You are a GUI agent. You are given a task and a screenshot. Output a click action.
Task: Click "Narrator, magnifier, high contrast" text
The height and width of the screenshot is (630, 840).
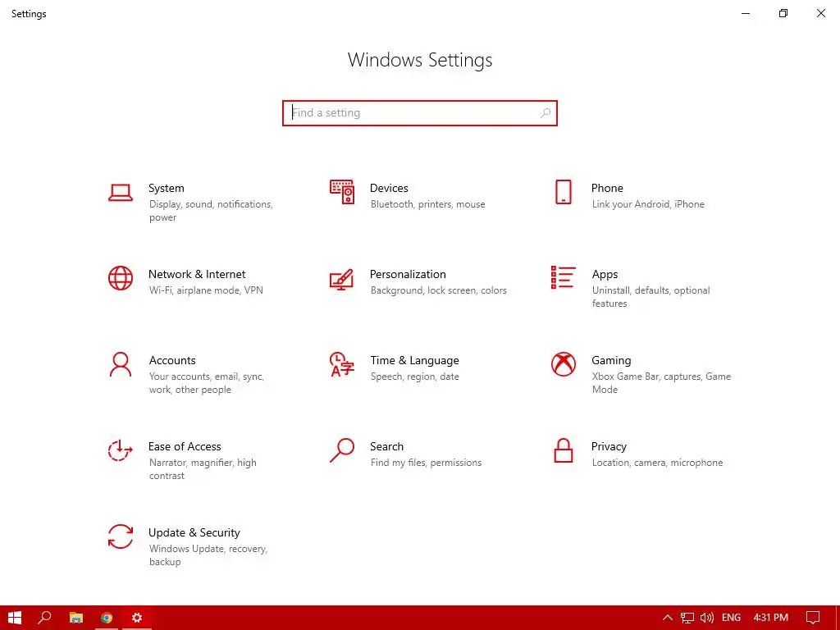coord(203,469)
